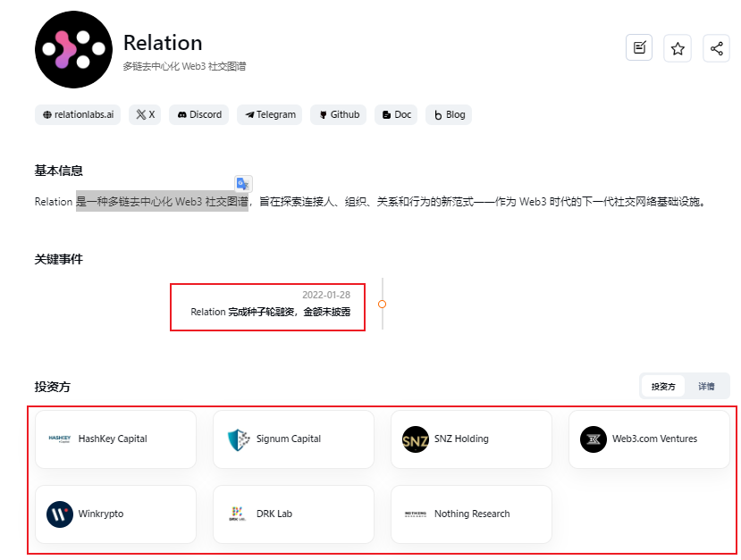Click the edit/note icon button

tap(639, 47)
